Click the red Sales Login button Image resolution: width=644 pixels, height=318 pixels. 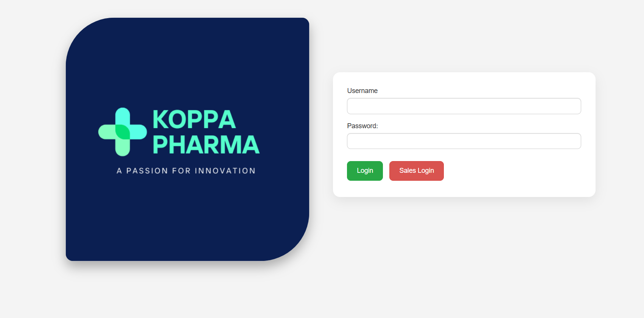tap(416, 171)
